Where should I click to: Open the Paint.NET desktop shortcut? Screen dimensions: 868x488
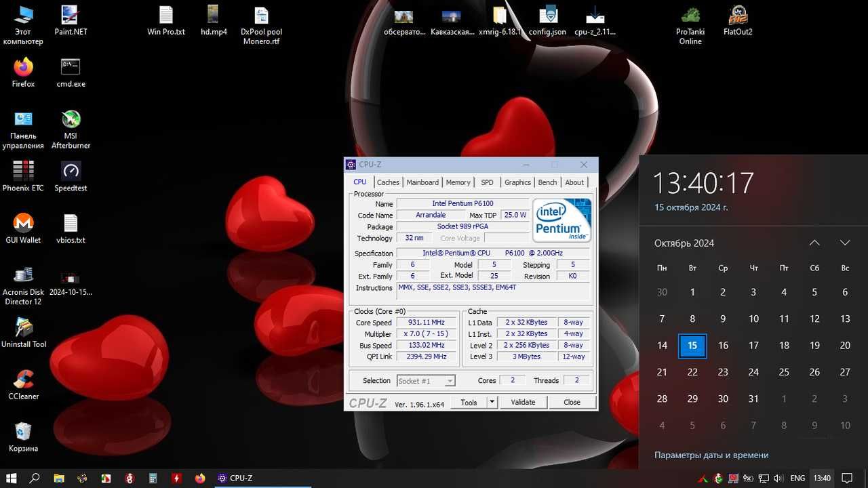(71, 21)
